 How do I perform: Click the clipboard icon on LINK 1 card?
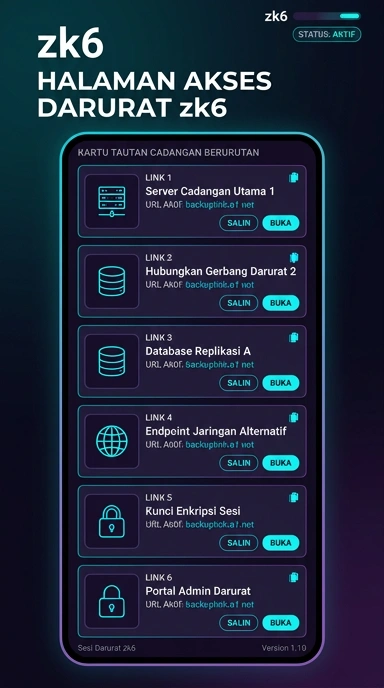[x=294, y=177]
